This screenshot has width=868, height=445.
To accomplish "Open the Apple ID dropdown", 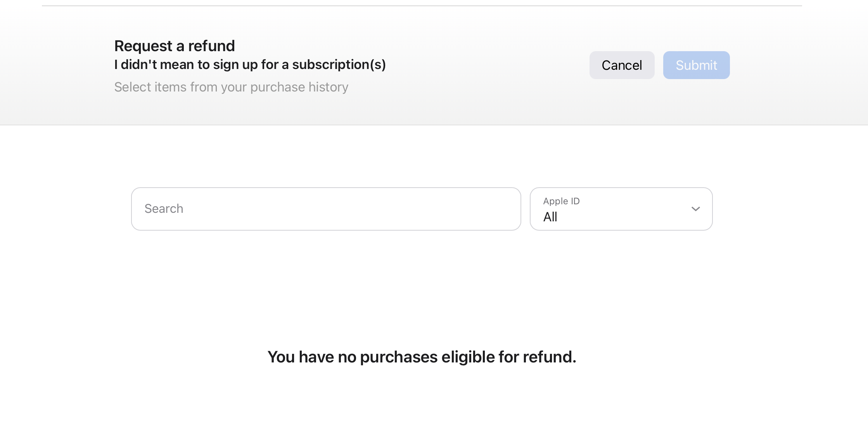I will tap(621, 209).
